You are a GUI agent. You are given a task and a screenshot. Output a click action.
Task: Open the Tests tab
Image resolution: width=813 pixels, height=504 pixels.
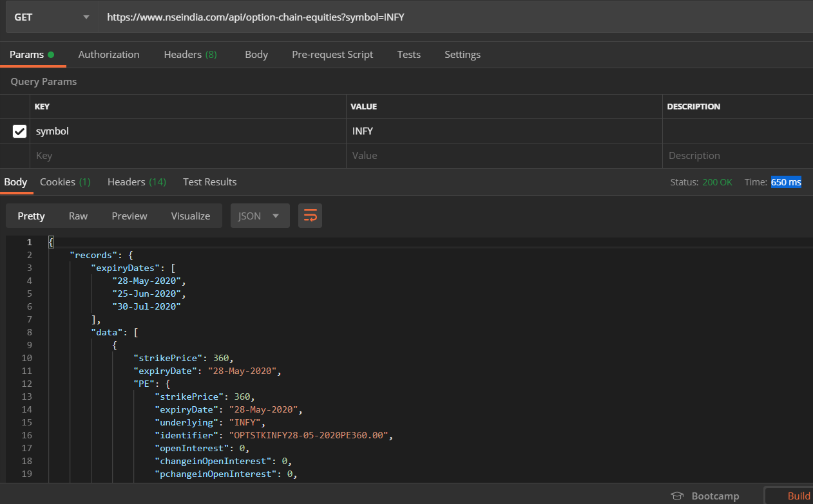point(408,55)
